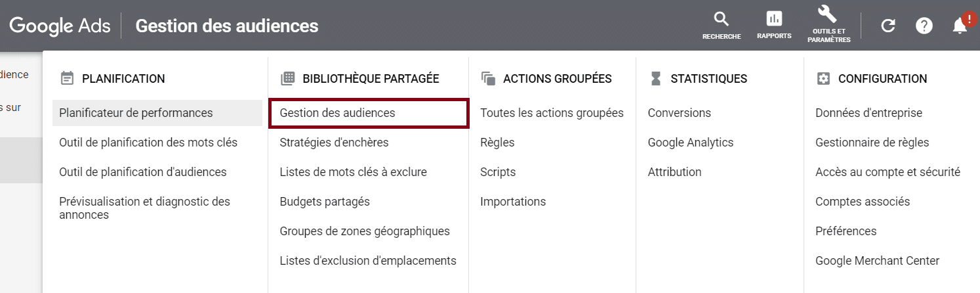Open Stratégies d'enchères
The image size is (980, 293).
point(334,143)
